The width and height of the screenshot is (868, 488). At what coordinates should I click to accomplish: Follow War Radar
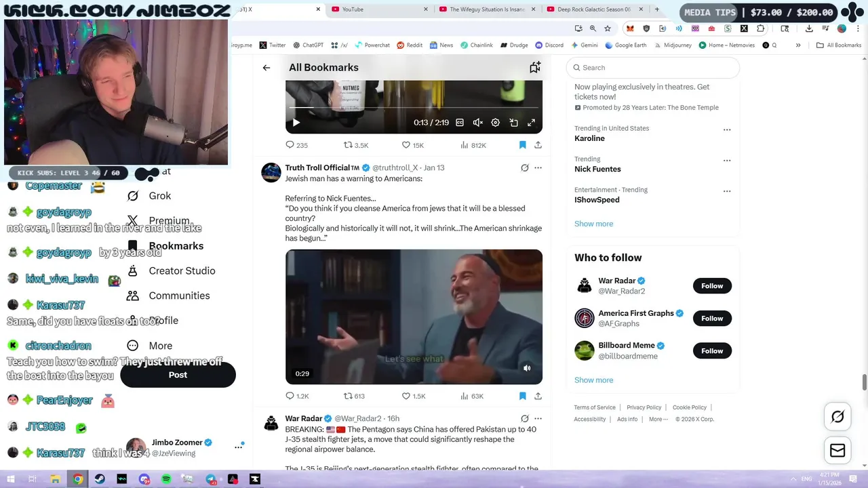tap(712, 286)
